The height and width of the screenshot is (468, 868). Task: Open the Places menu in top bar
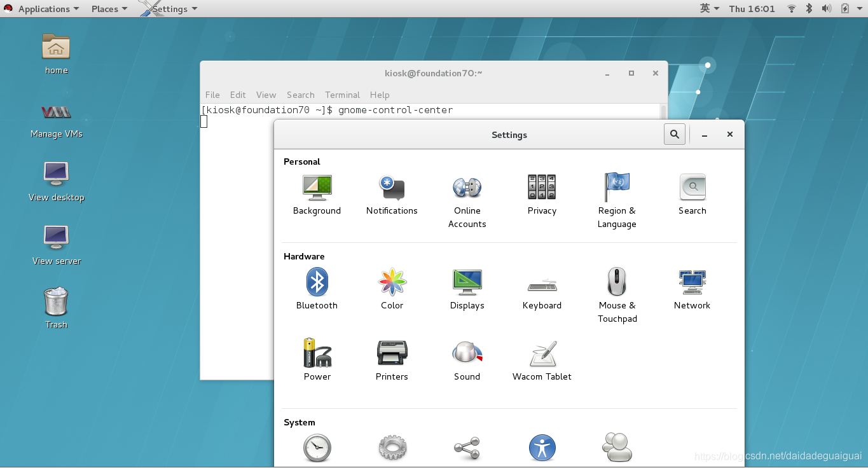point(109,8)
